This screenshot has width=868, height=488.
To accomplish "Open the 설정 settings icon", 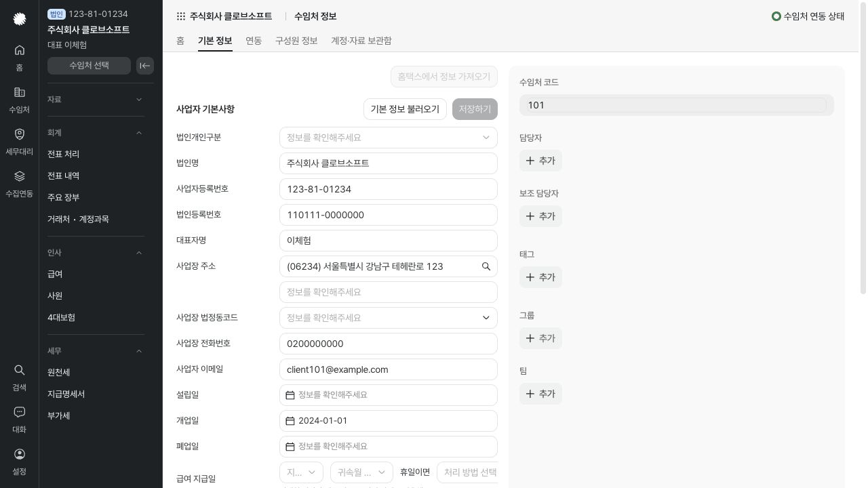I will click(x=19, y=462).
